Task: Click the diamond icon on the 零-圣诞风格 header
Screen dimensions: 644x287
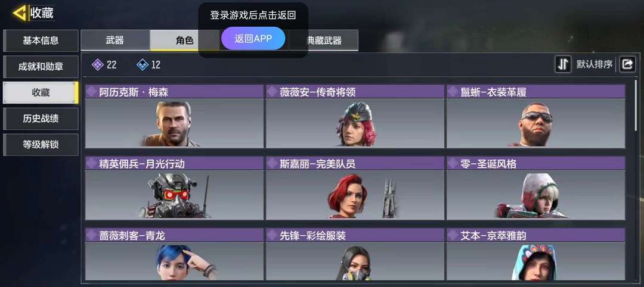Action: pyautogui.click(x=453, y=164)
